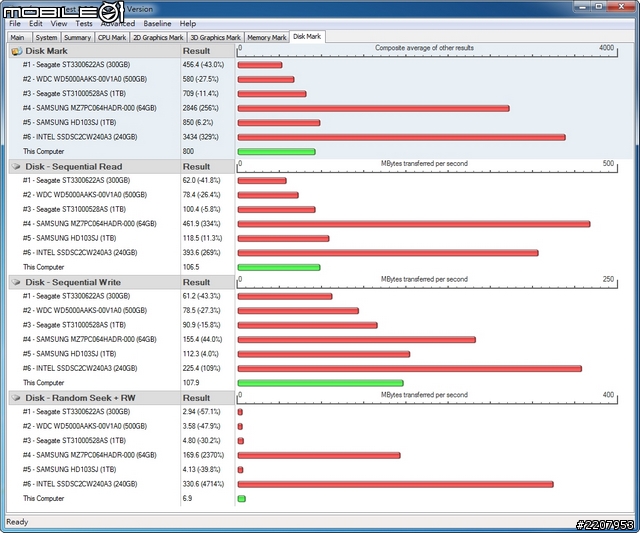Select Random Seek value 330.6 (4714%)
This screenshot has height=533, width=640.
(203, 484)
